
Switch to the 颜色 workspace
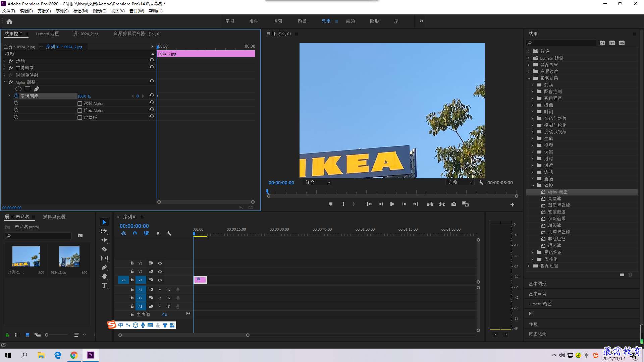click(302, 21)
